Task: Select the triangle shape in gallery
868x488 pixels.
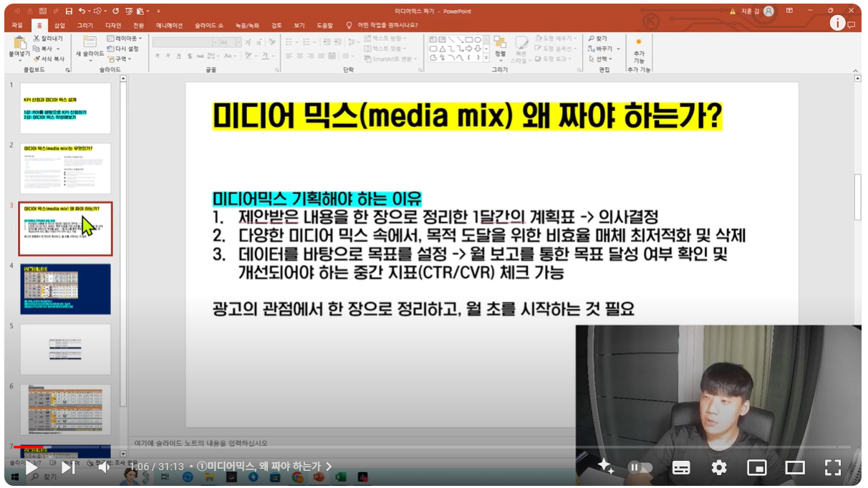Action: 442,49
